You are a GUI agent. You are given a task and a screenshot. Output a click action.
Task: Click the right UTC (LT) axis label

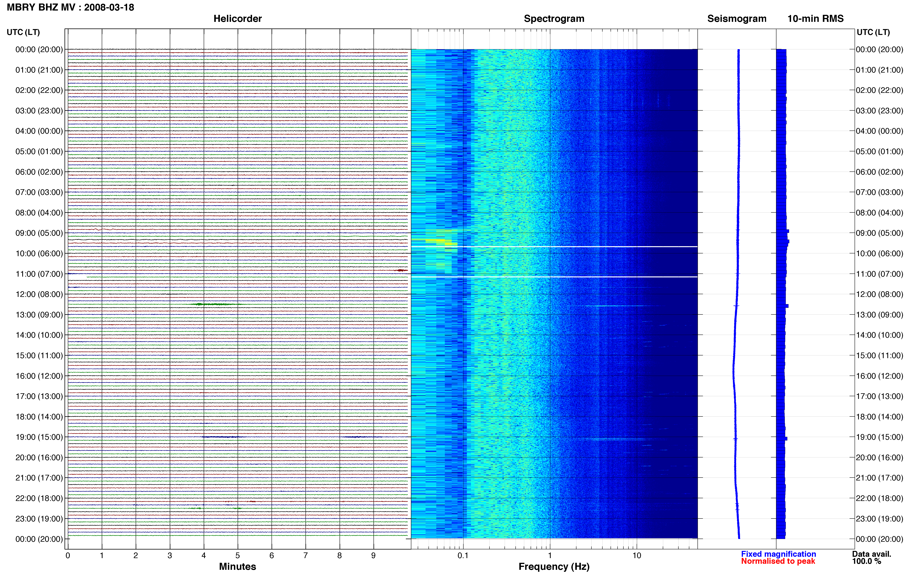click(x=873, y=32)
